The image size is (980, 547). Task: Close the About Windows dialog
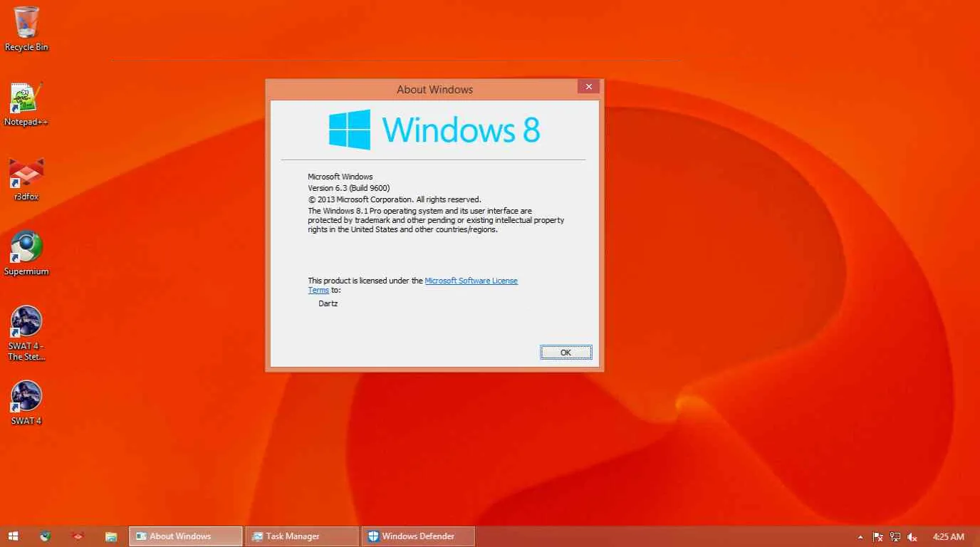(x=588, y=87)
